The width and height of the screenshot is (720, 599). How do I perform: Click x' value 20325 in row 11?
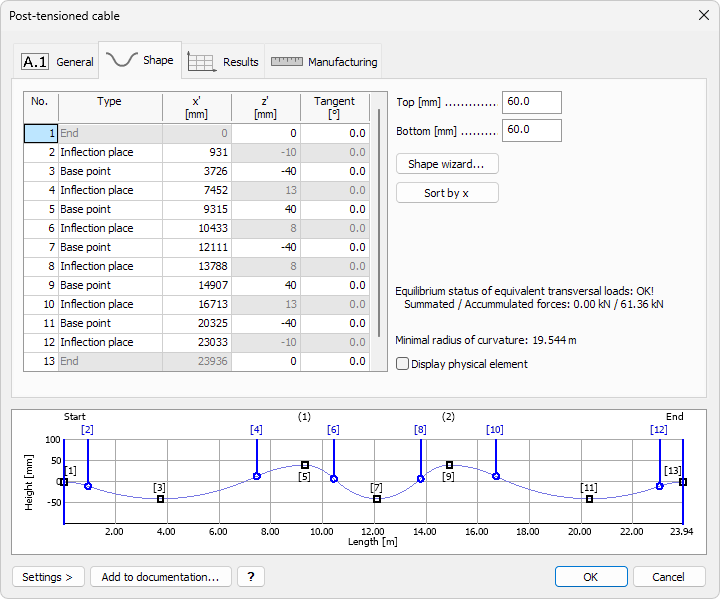tap(197, 323)
